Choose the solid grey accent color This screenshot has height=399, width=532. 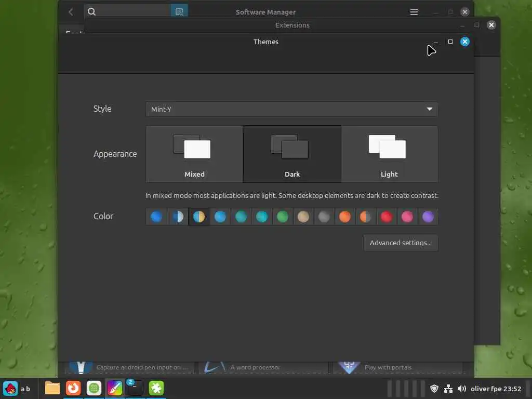click(324, 217)
